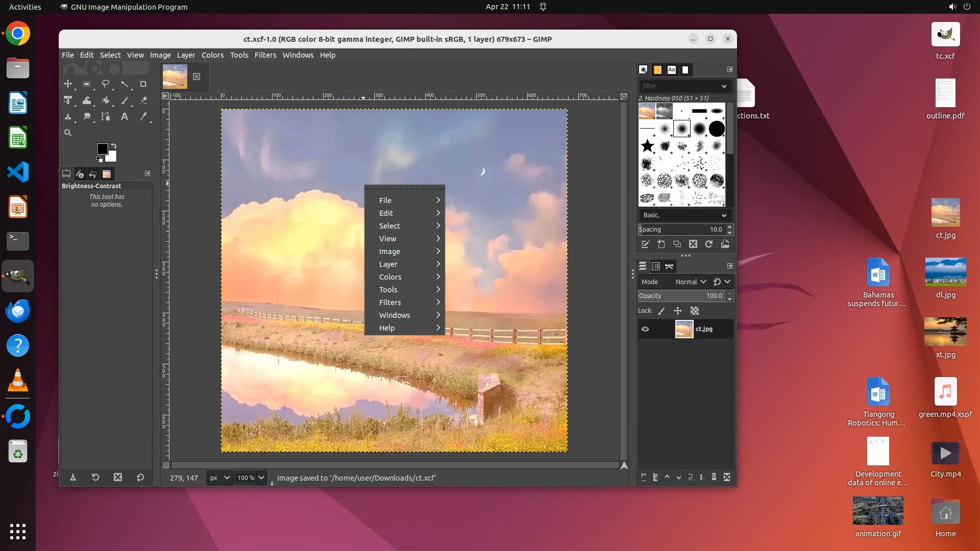Click the Refresh brushes icon
980x551 pixels.
click(709, 244)
